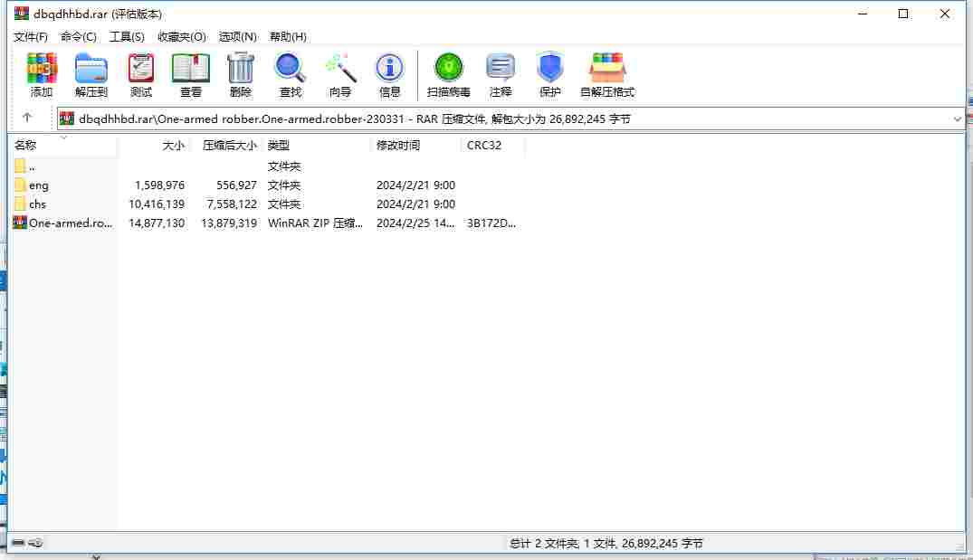Show archive Info (信息) icon
The width and height of the screenshot is (973, 560).
pos(390,68)
